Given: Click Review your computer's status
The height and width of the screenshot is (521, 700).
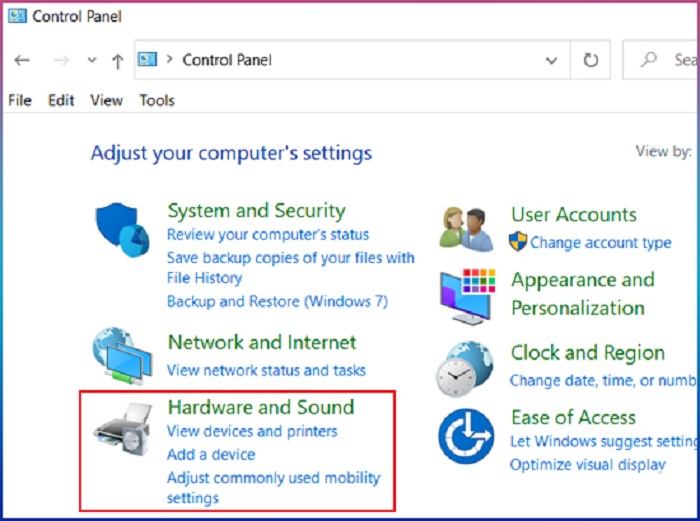Looking at the screenshot, I should pyautogui.click(x=268, y=234).
